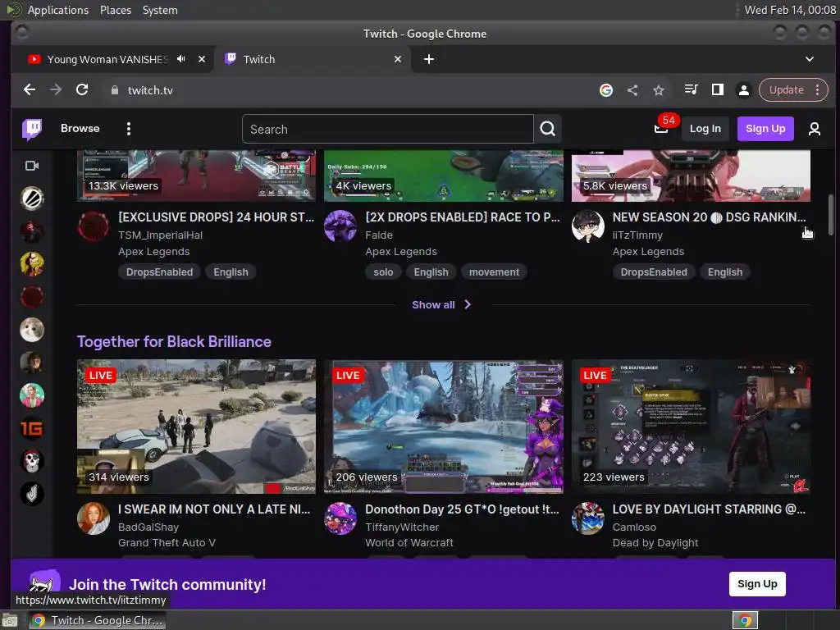Click the Search input field
Viewport: 840px width, 630px height.
[x=388, y=129]
